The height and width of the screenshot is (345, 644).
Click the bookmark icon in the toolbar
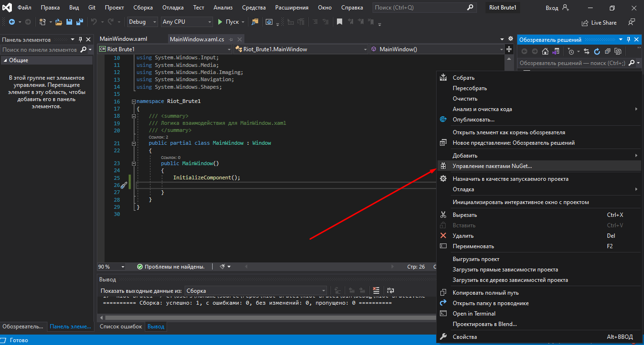click(x=339, y=22)
